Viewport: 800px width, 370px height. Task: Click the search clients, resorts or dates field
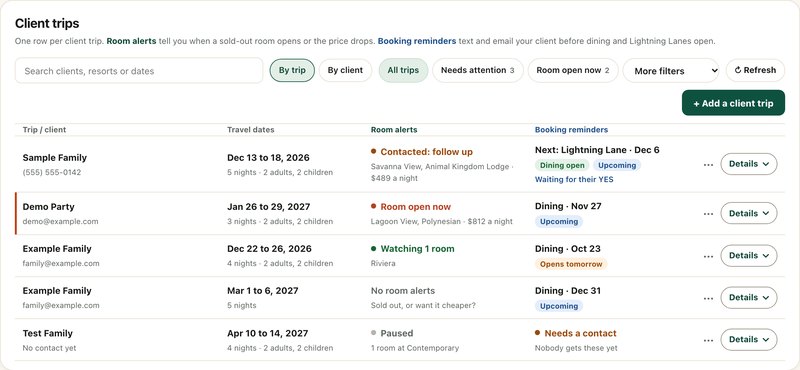[x=139, y=71]
